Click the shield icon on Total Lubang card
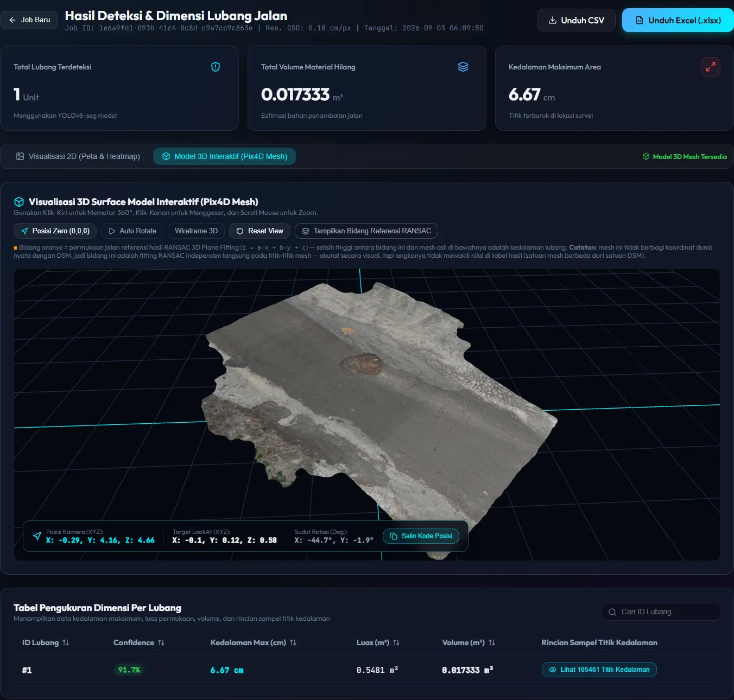Screen dimensions: 734x700 point(216,67)
